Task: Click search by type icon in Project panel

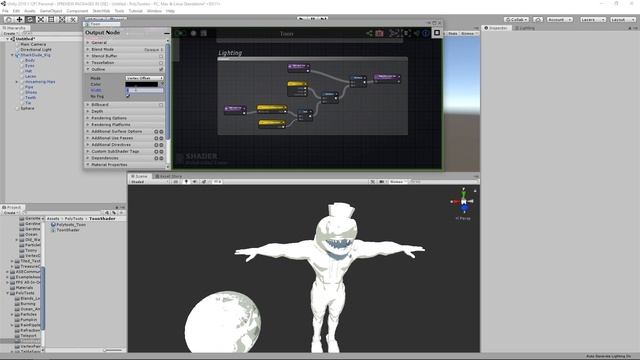Action: pos(107,213)
